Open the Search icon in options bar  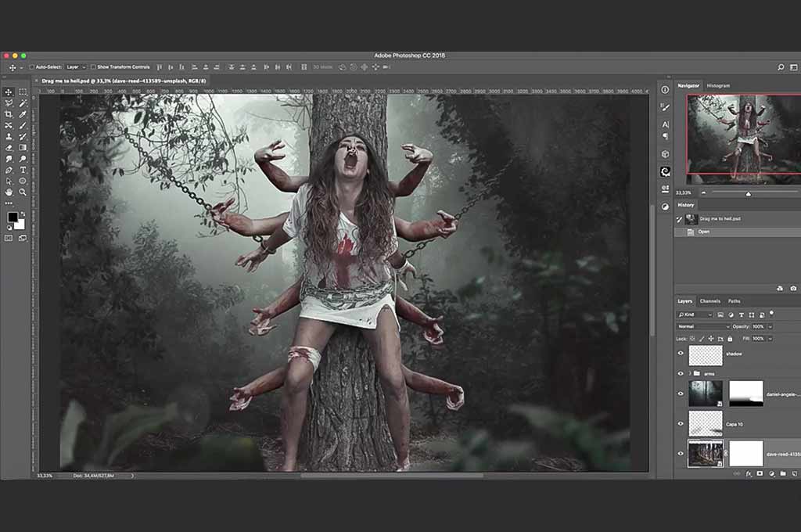pos(781,67)
